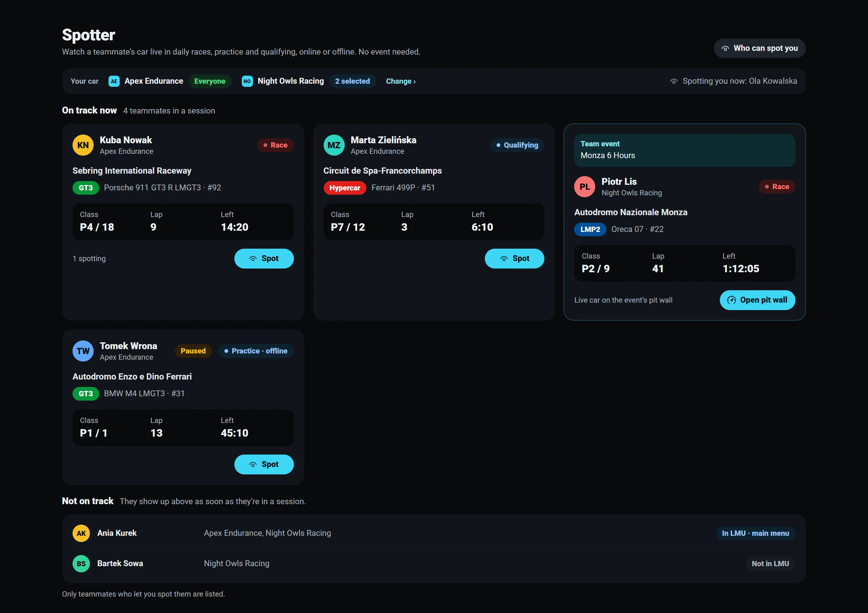Click the GT3 class tag for BMW M4
The height and width of the screenshot is (613, 868).
click(86, 394)
